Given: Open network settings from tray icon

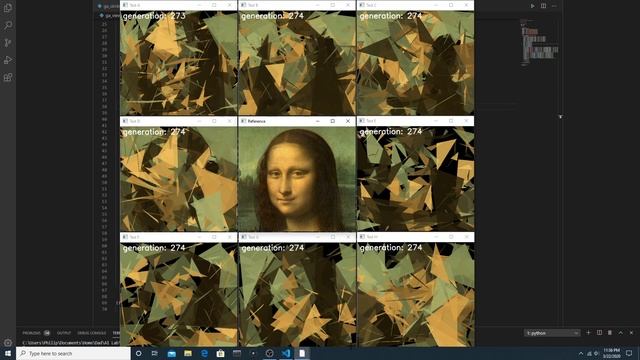Looking at the screenshot, I should point(589,353).
